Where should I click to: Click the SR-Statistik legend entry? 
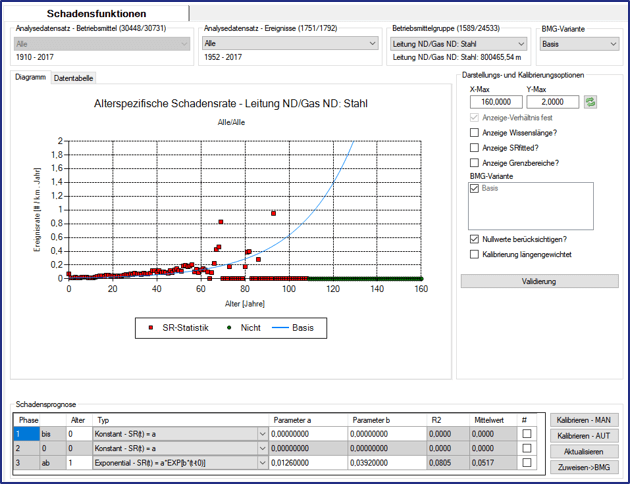[178, 328]
